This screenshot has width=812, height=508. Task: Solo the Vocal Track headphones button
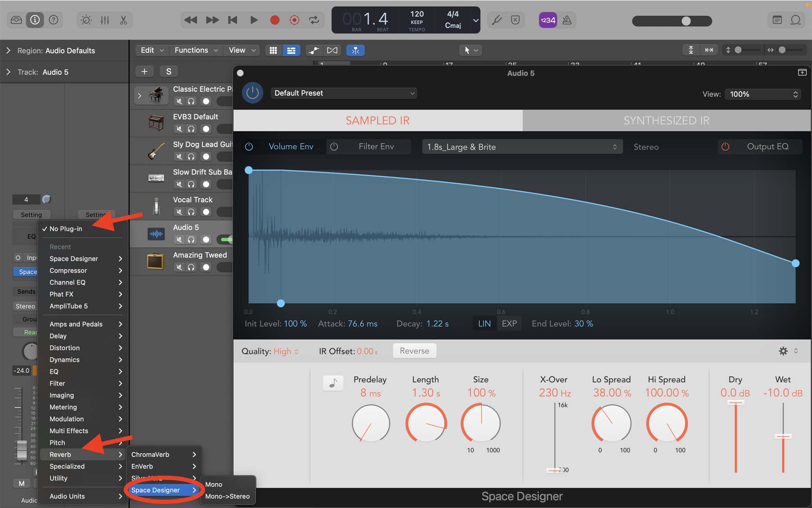pyautogui.click(x=191, y=212)
